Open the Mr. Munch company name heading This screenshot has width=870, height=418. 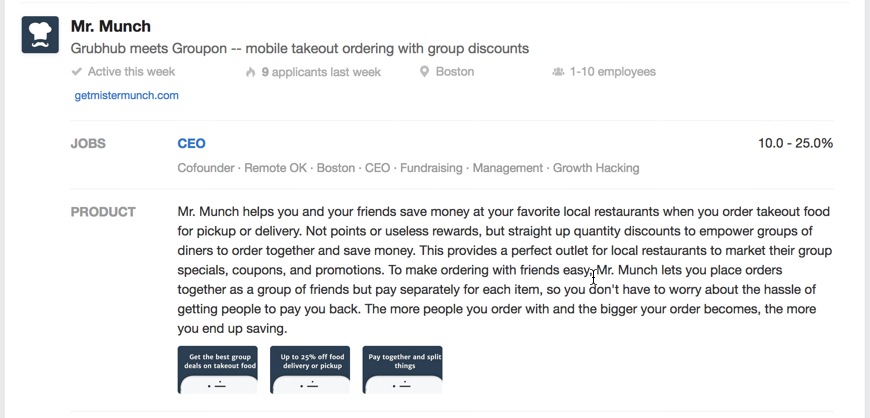[110, 26]
